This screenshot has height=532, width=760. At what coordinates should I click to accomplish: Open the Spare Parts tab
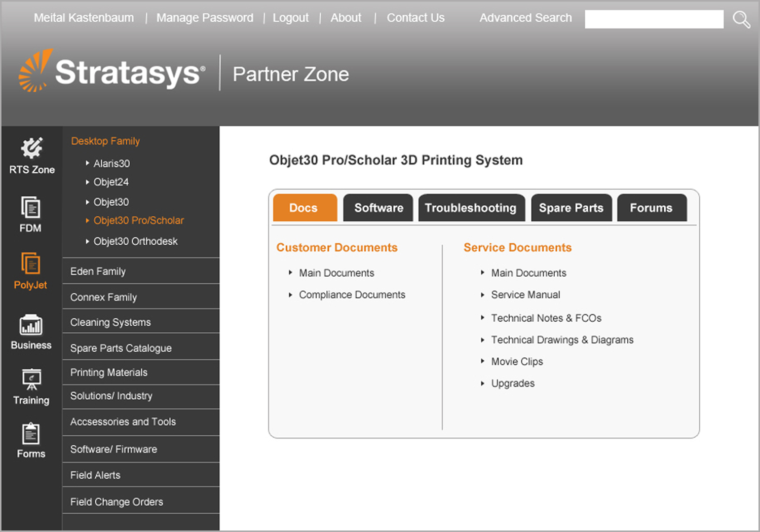[x=572, y=208]
